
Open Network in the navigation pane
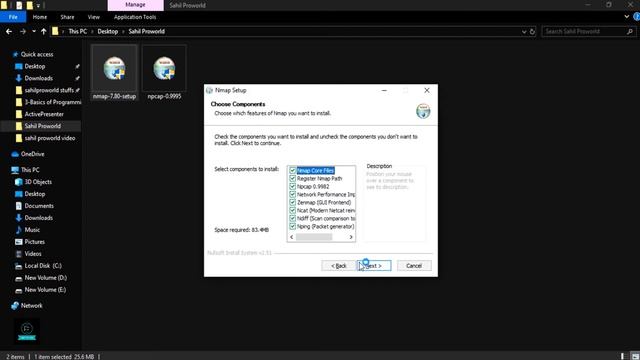click(x=31, y=305)
